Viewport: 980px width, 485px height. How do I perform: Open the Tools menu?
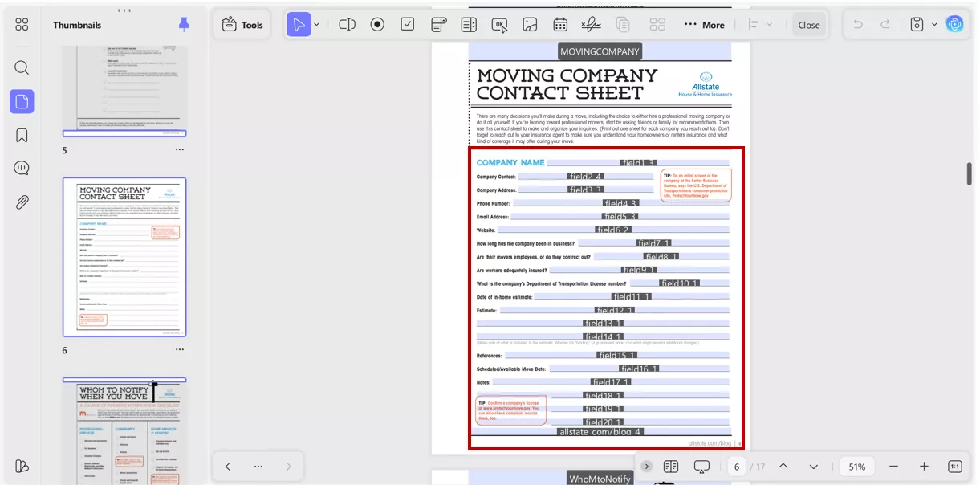point(242,25)
